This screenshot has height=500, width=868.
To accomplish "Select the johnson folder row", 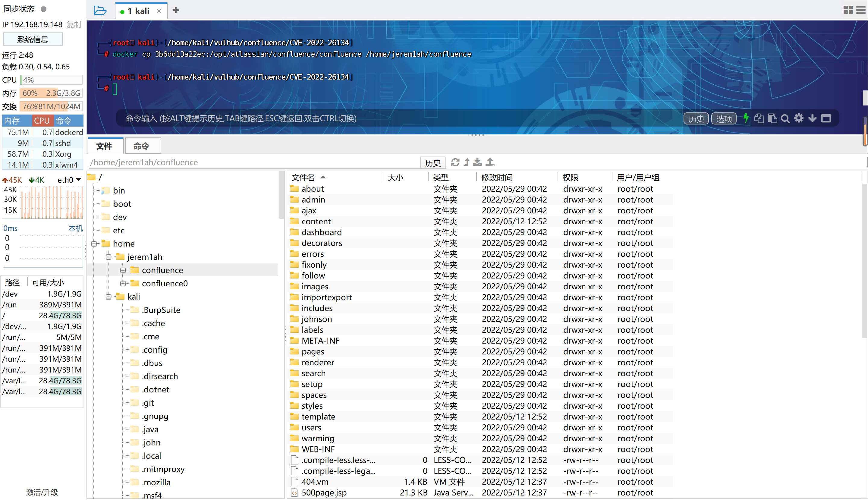I will [x=480, y=319].
